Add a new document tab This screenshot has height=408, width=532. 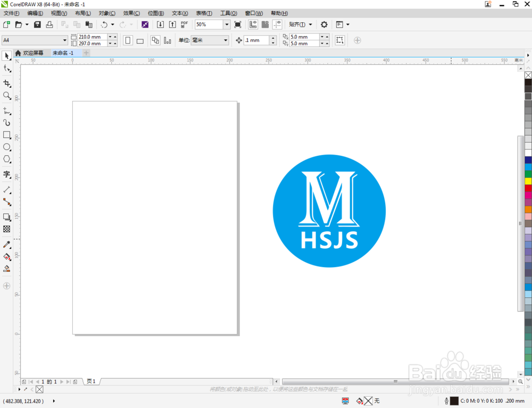[x=86, y=53]
